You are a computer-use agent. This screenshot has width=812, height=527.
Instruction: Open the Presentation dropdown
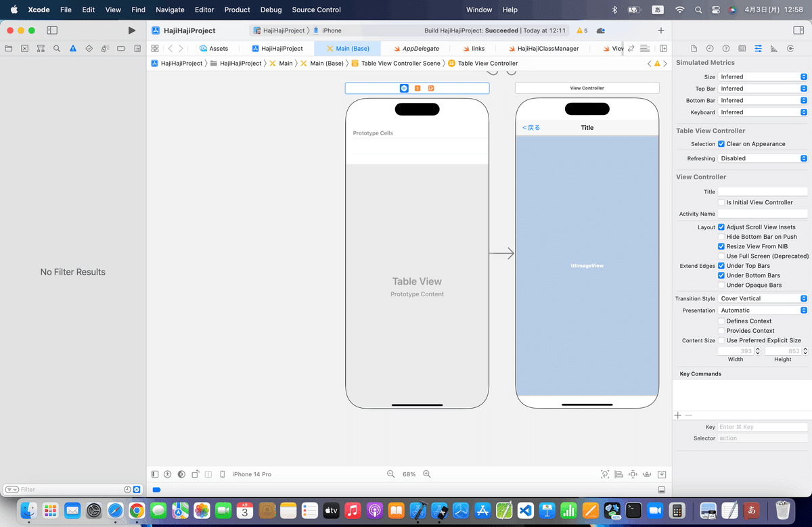tap(763, 311)
